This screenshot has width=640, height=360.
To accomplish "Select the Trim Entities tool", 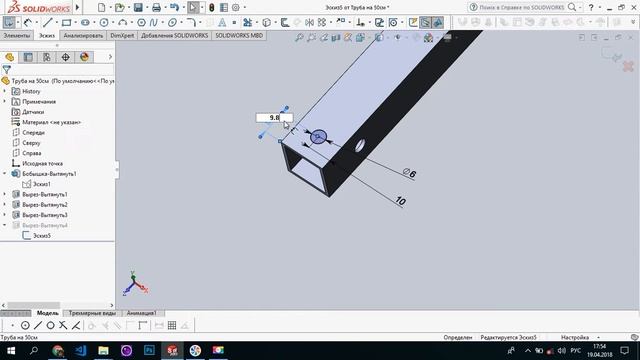I will tap(247, 22).
